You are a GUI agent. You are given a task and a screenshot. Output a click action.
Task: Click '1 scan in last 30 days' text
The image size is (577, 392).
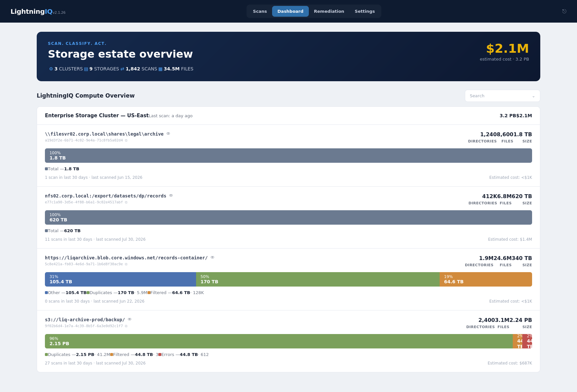point(66,177)
